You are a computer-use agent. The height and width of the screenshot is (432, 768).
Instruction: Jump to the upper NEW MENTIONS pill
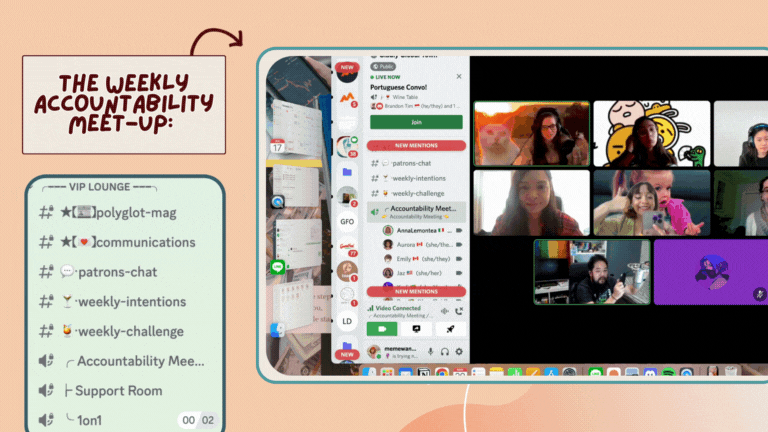click(x=416, y=145)
